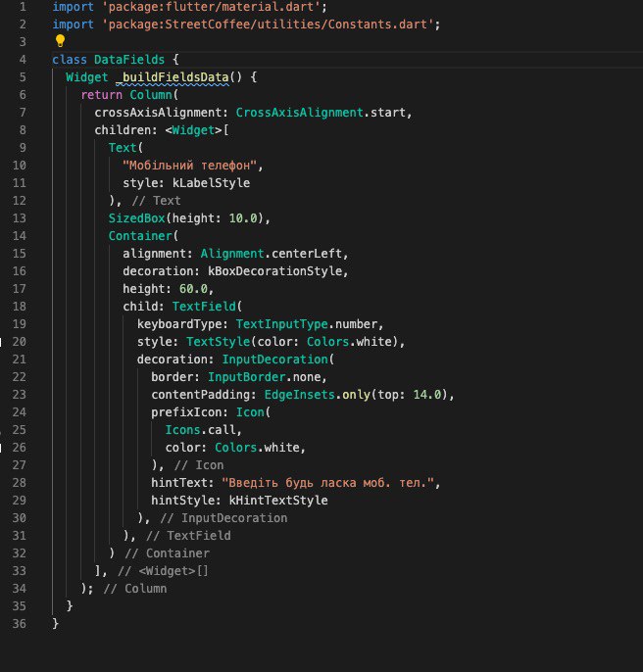Click the height value 60.0

point(193,289)
